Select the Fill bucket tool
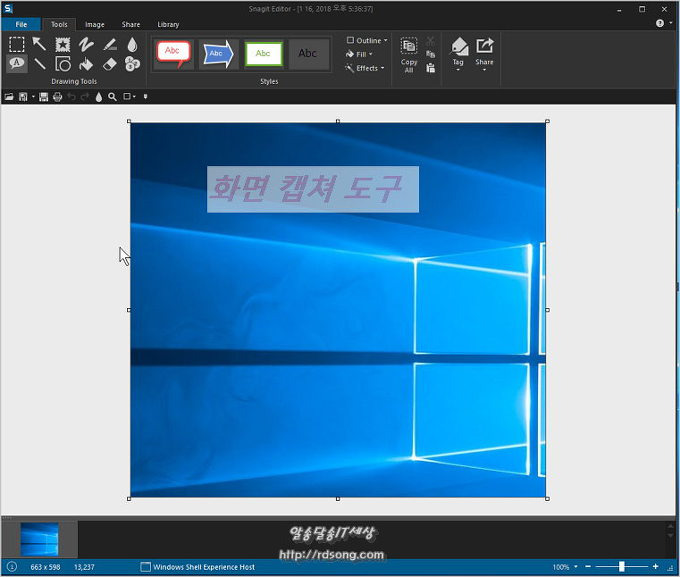Image resolution: width=680 pixels, height=577 pixels. point(86,64)
